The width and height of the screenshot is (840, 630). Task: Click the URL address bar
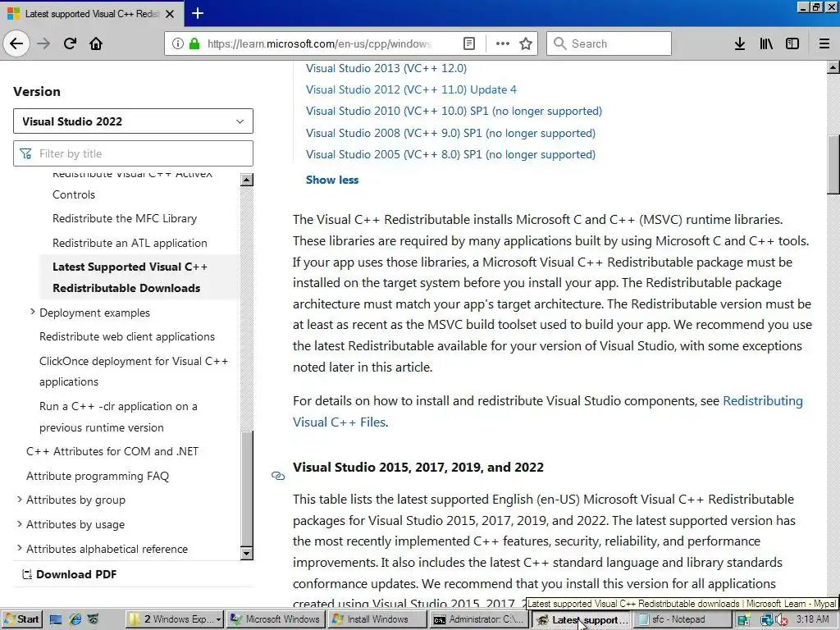click(319, 43)
